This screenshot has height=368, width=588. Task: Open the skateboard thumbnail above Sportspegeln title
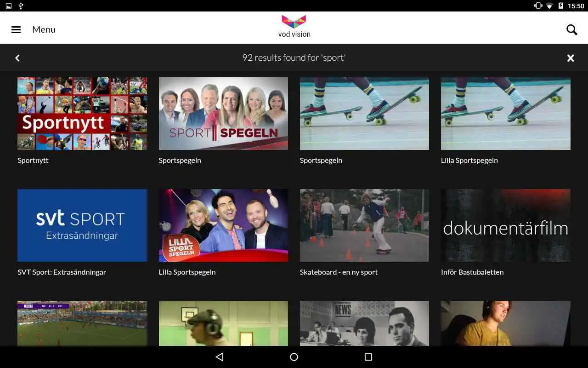point(364,114)
